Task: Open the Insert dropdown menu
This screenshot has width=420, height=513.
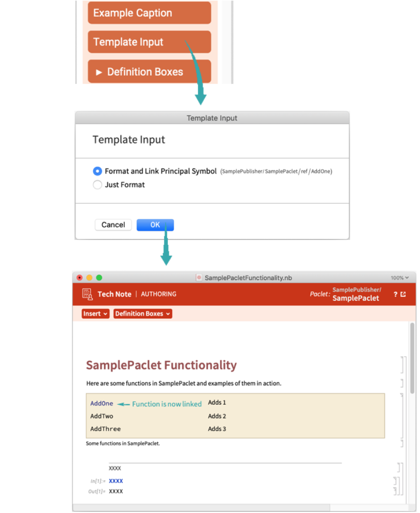Action: (95, 314)
